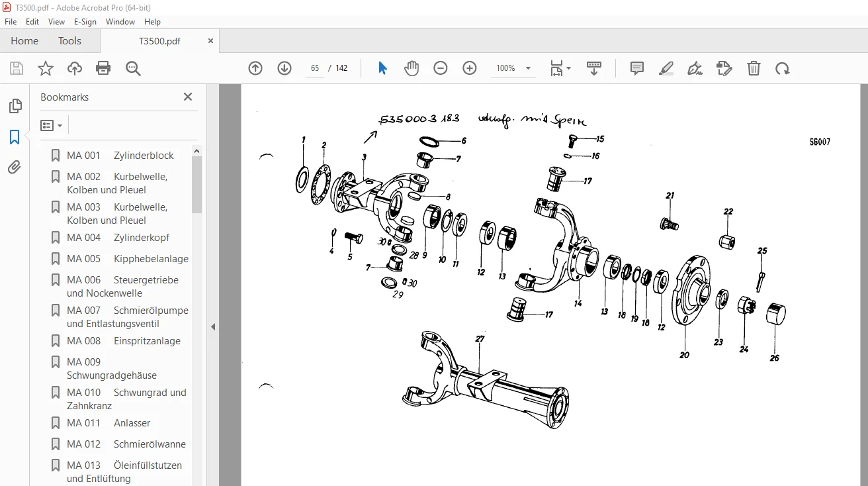Select the T3500.pdf document tab

159,41
